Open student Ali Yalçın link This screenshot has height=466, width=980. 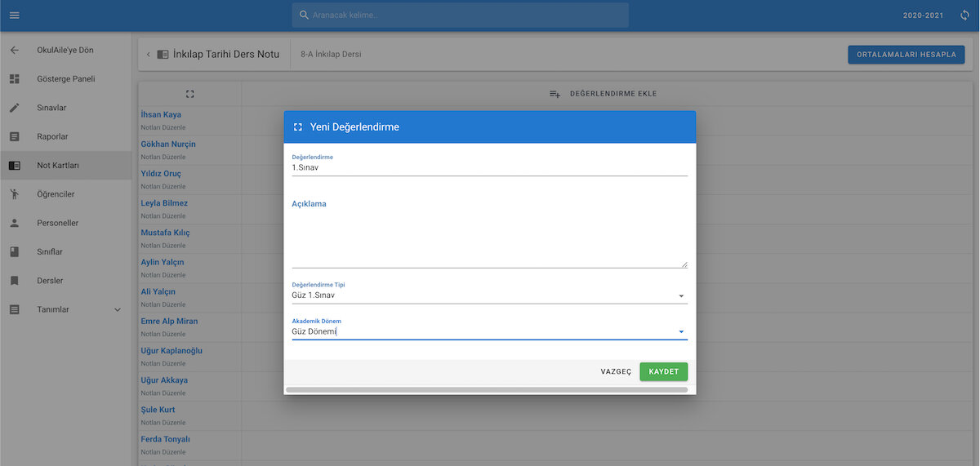[x=158, y=291]
